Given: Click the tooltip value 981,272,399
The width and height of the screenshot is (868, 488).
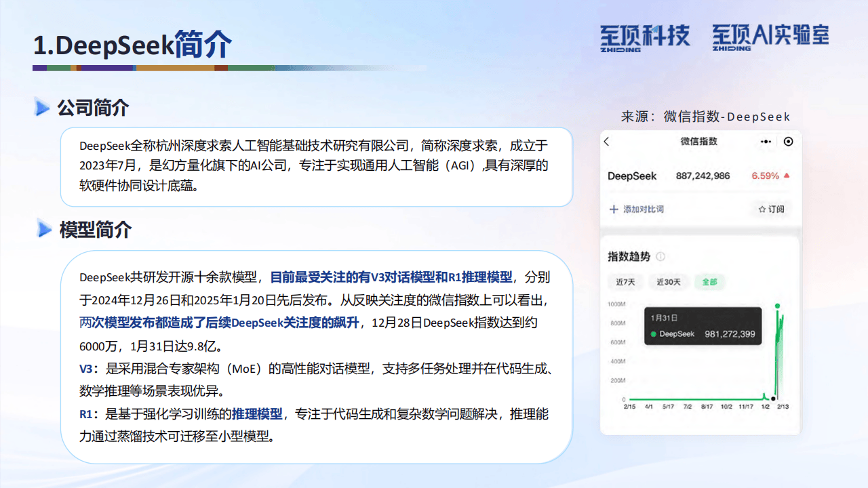Looking at the screenshot, I should pos(728,334).
